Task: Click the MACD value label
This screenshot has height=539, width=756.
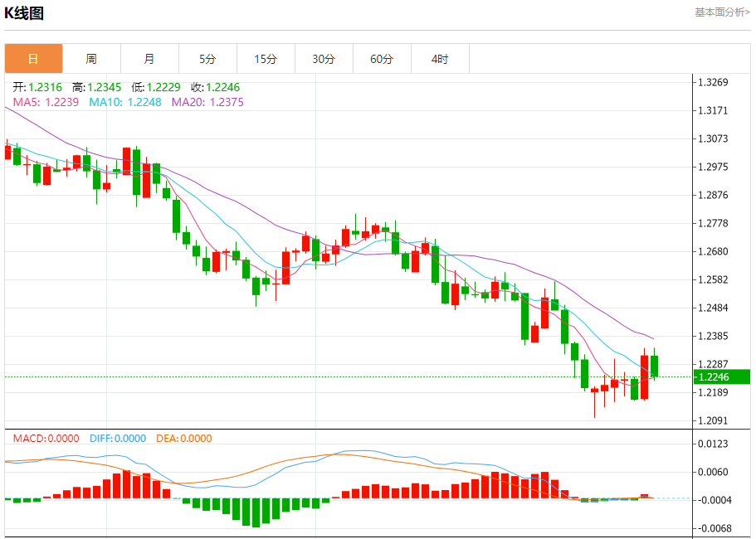Action: (46, 439)
